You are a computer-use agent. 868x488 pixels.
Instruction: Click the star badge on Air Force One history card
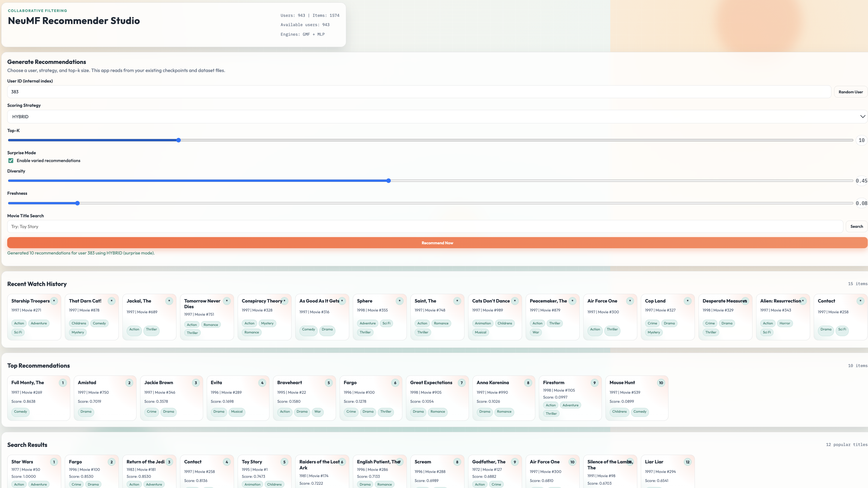pos(630,301)
